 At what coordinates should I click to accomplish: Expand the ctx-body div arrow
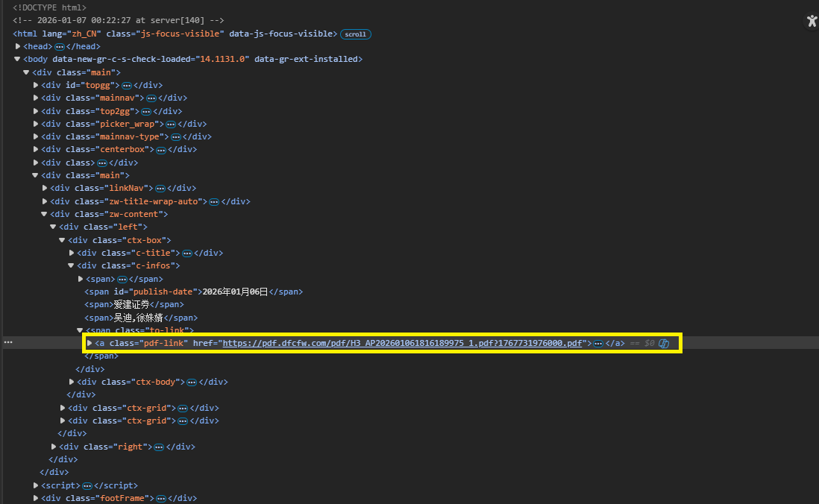pyautogui.click(x=72, y=382)
